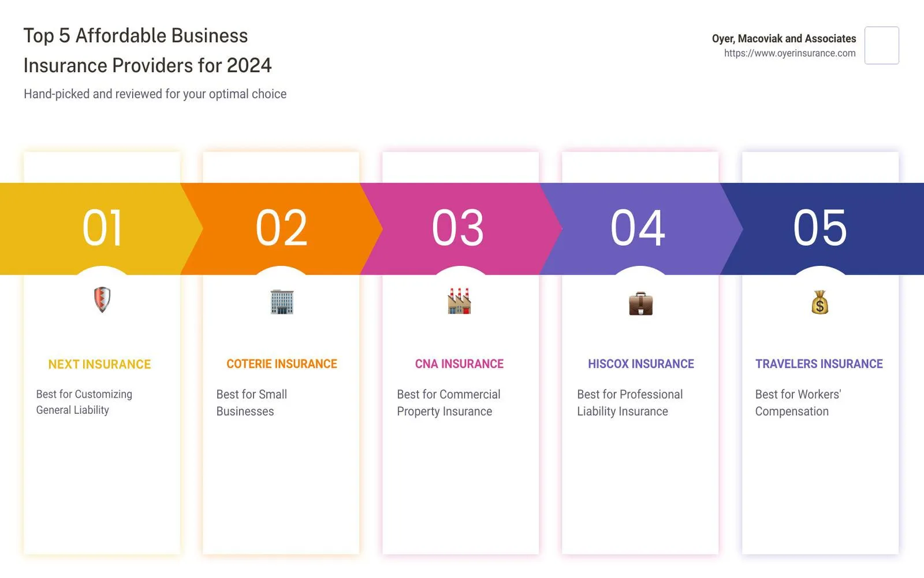Select the yellow 01 arrow step

click(x=102, y=228)
